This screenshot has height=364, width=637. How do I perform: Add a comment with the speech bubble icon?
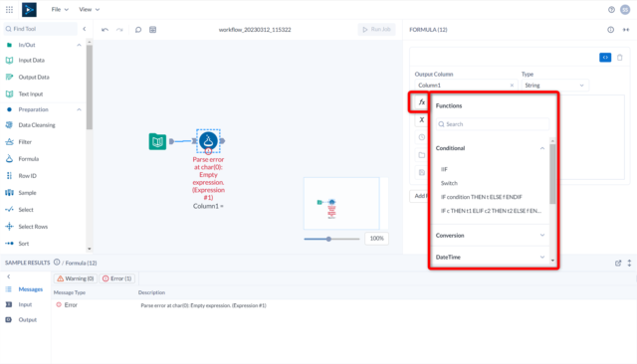pos(138,30)
